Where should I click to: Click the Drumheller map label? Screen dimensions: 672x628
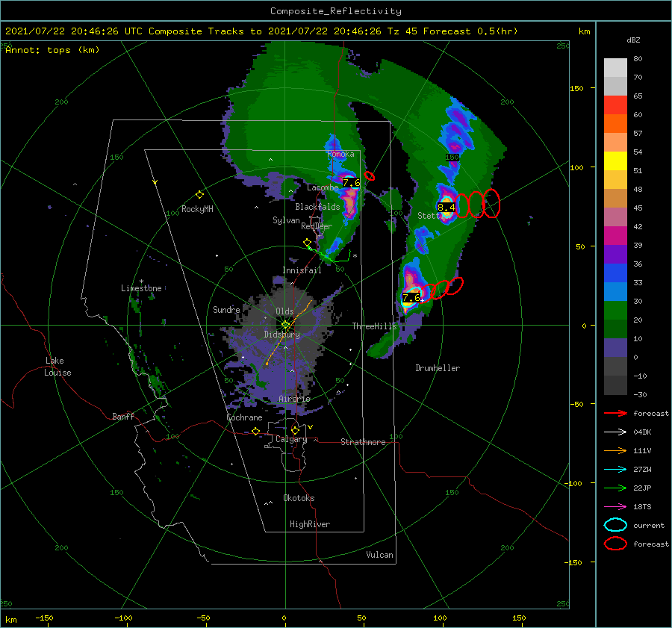pos(438,368)
